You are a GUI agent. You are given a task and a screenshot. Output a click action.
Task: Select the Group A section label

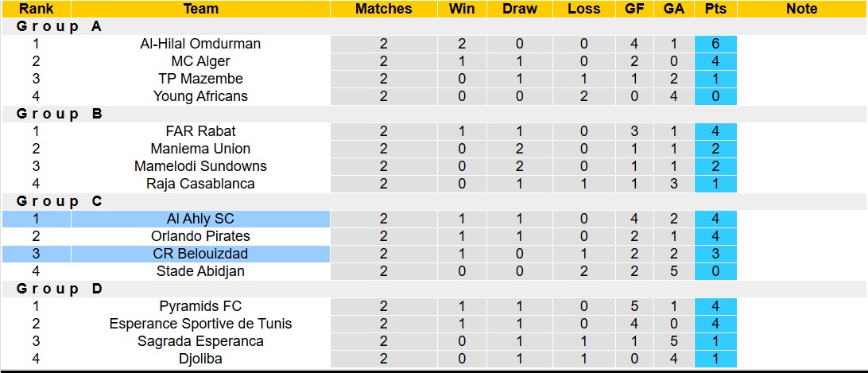[x=59, y=26]
